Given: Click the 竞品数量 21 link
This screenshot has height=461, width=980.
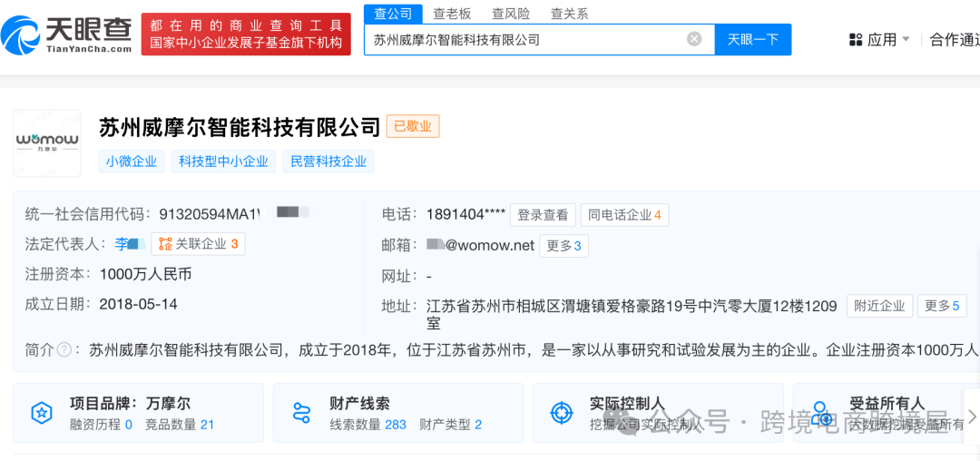Looking at the screenshot, I should tap(180, 425).
